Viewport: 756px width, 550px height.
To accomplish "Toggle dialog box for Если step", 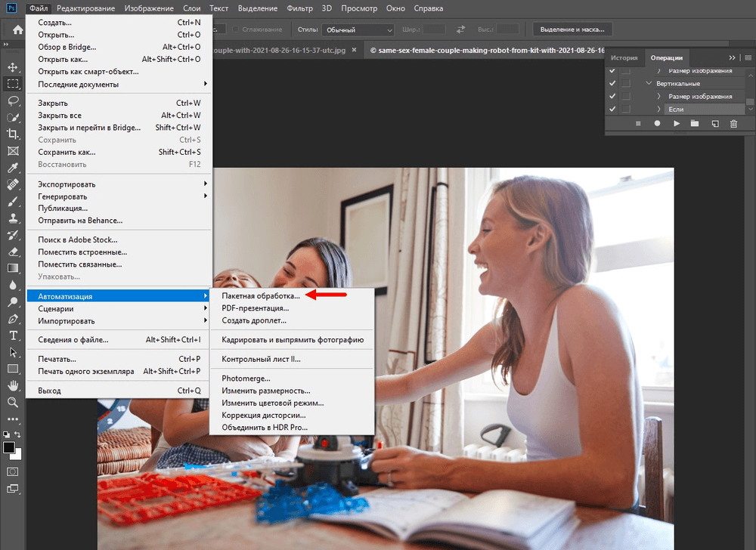I will click(626, 110).
